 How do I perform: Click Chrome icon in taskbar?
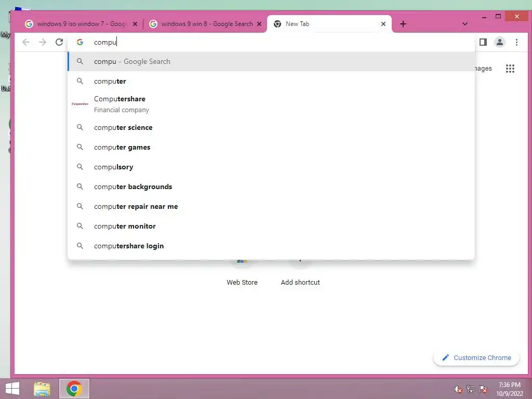pyautogui.click(x=74, y=389)
